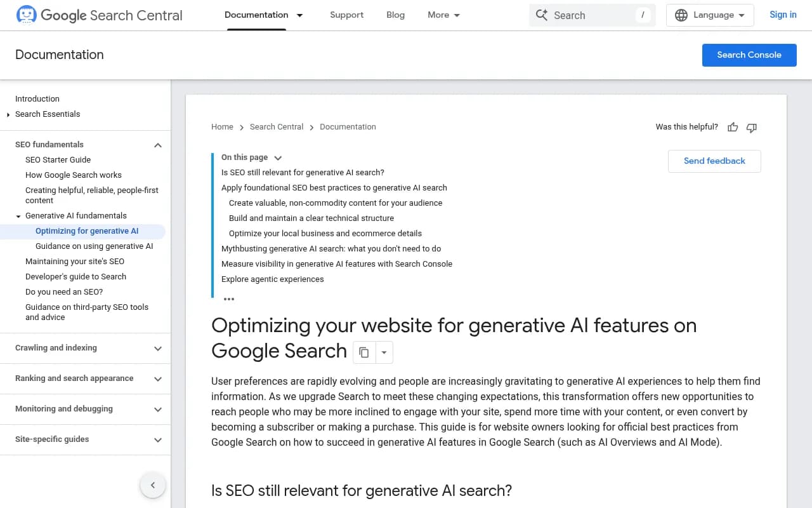Click the thumbs up helpful icon
Screen dimensions: 812x508
click(x=733, y=127)
